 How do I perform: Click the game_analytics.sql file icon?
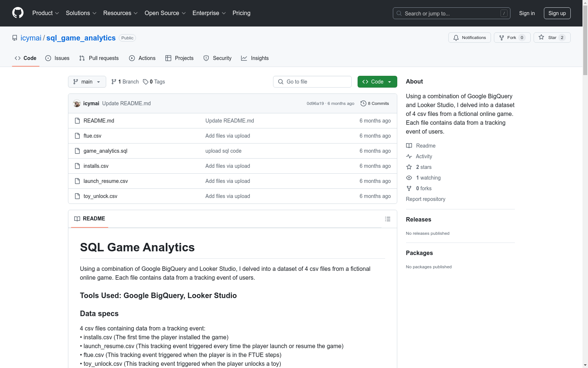click(x=77, y=151)
